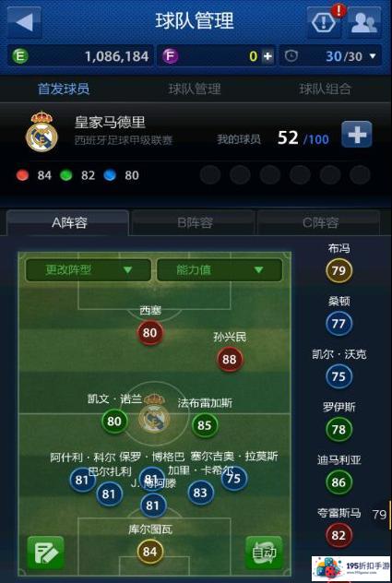This screenshot has height=583, width=392.
Task: Tap the blue plus to expand roster
Action: coord(357,135)
